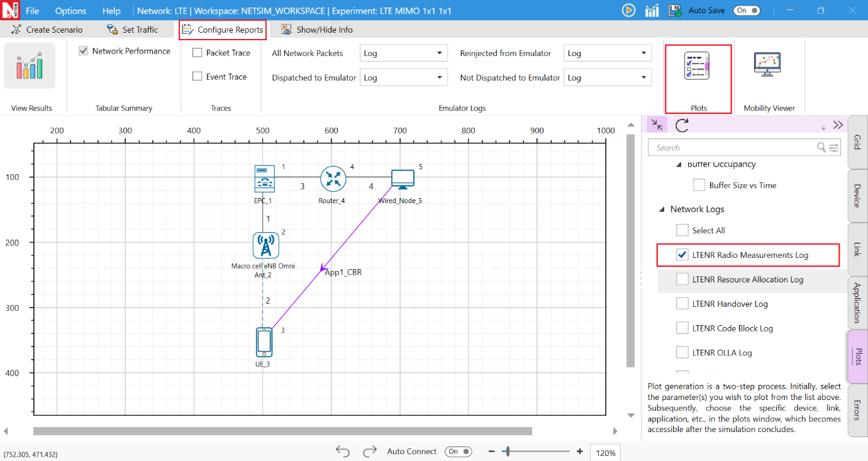Click the undo arrow icon

(343, 452)
